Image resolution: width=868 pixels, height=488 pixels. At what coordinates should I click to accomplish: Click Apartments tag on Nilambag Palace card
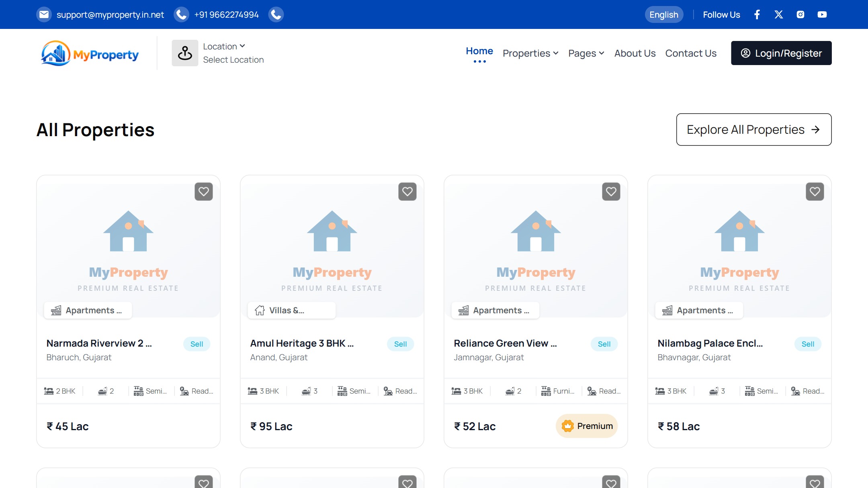tap(699, 310)
